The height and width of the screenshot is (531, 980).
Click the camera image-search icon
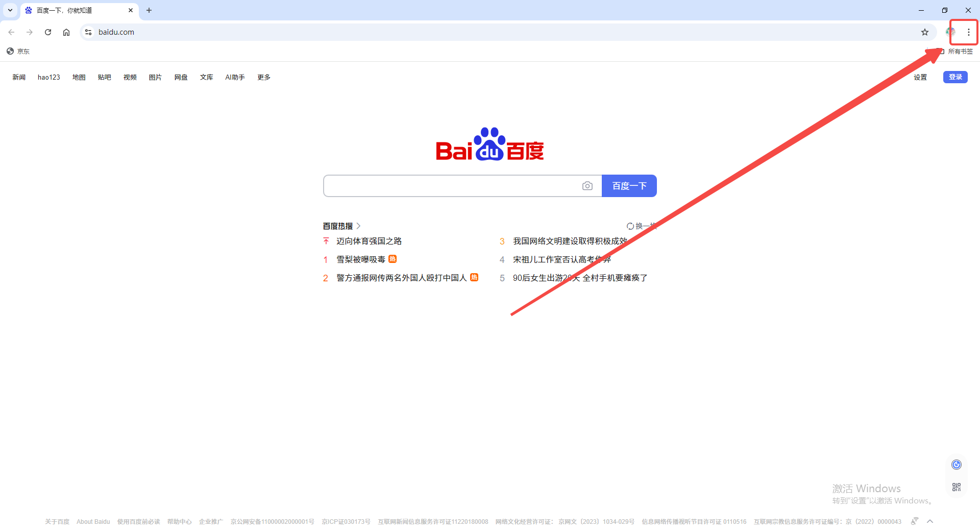point(587,186)
